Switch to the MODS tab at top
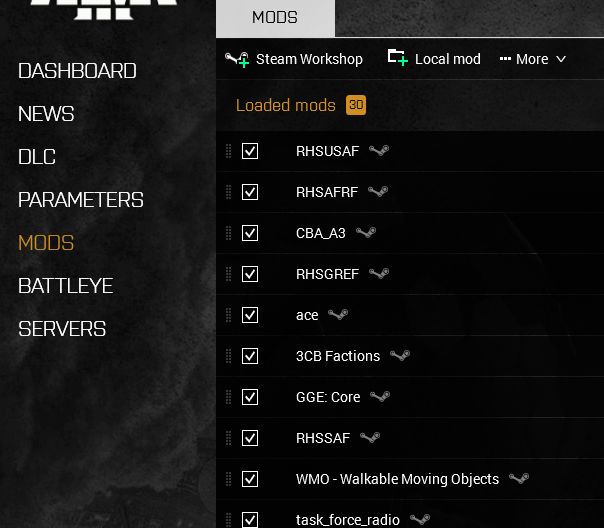This screenshot has height=528, width=604. coord(275,18)
